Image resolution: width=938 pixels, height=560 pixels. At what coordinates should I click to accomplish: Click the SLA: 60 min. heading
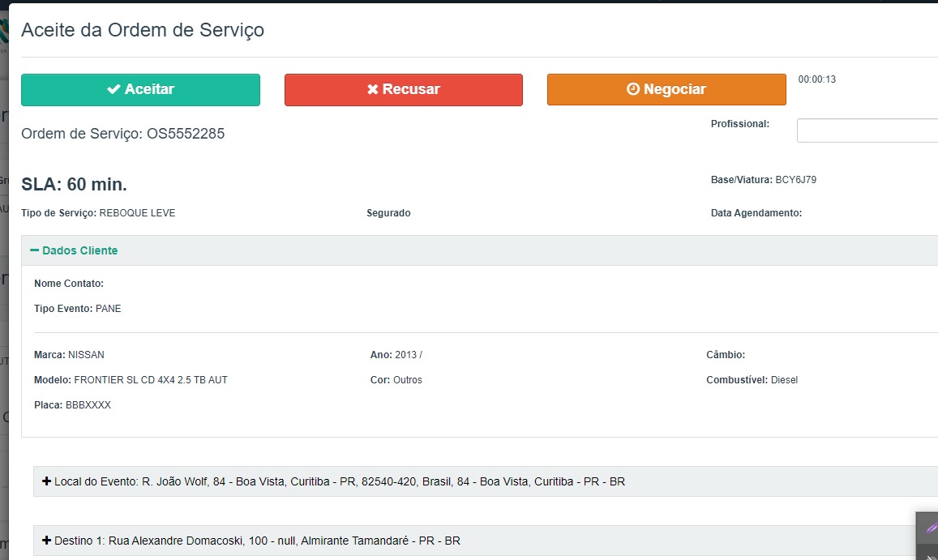[74, 184]
